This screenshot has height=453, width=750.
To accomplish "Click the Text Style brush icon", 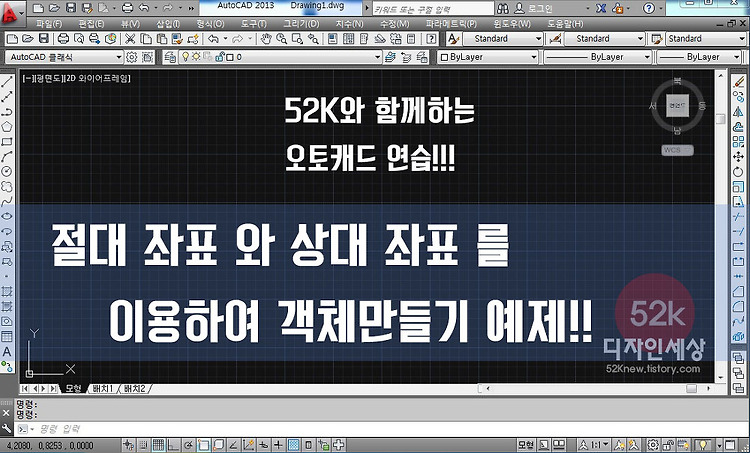I will tap(453, 39).
